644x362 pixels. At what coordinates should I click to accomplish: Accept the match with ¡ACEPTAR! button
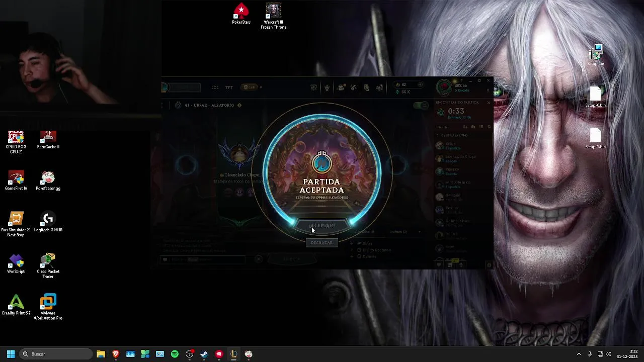click(322, 226)
